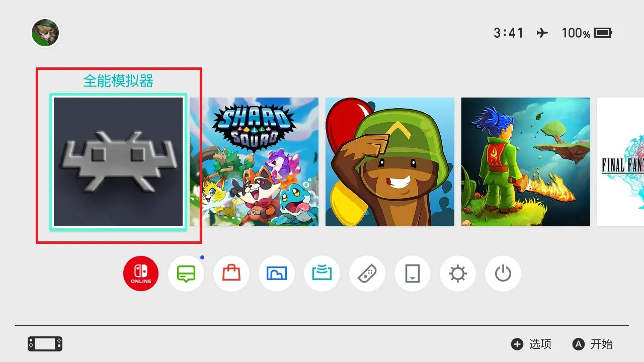Select the flaming sword hero game tile

click(526, 162)
